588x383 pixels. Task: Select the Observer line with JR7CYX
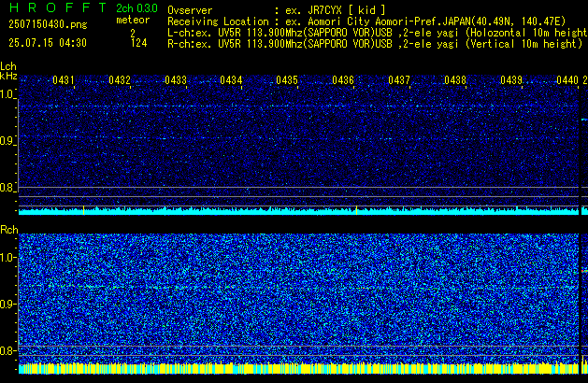[x=277, y=10]
